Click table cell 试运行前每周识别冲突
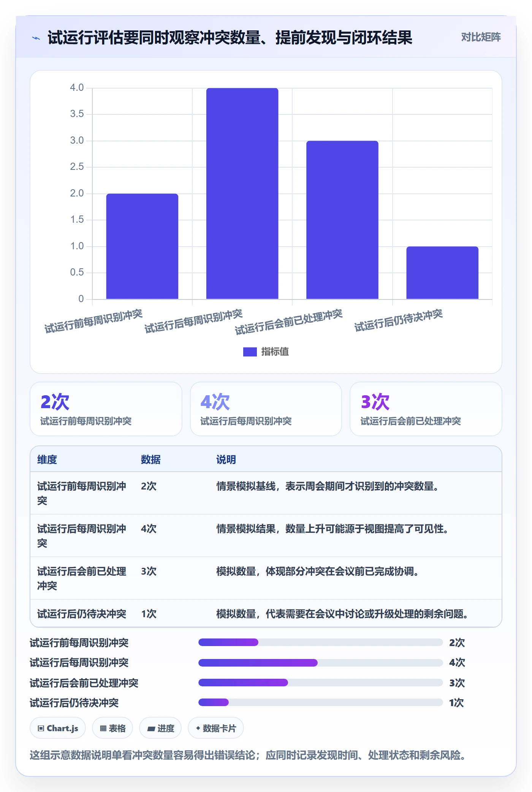 tap(82, 493)
